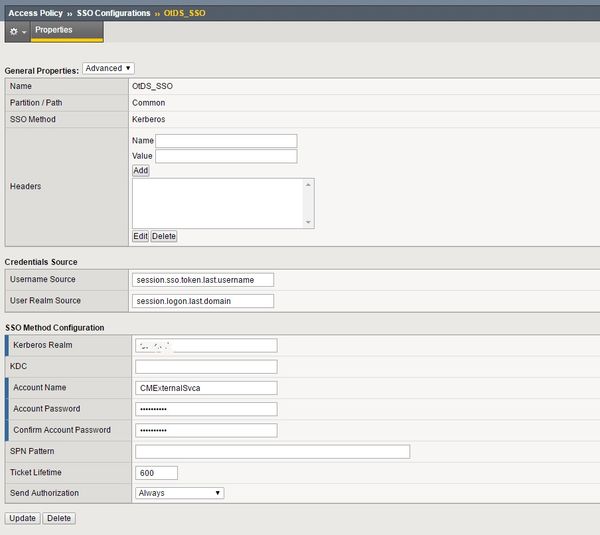600x535 pixels.
Task: Click the header Name input field
Action: tap(227, 141)
